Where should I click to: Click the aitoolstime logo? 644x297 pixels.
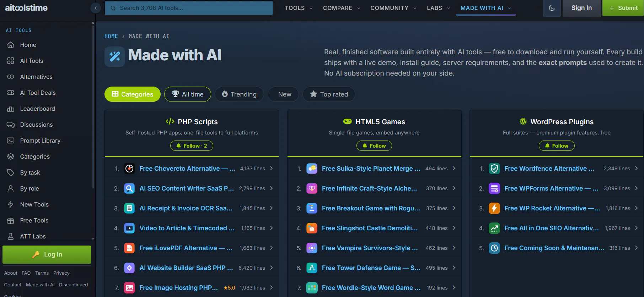pos(26,8)
